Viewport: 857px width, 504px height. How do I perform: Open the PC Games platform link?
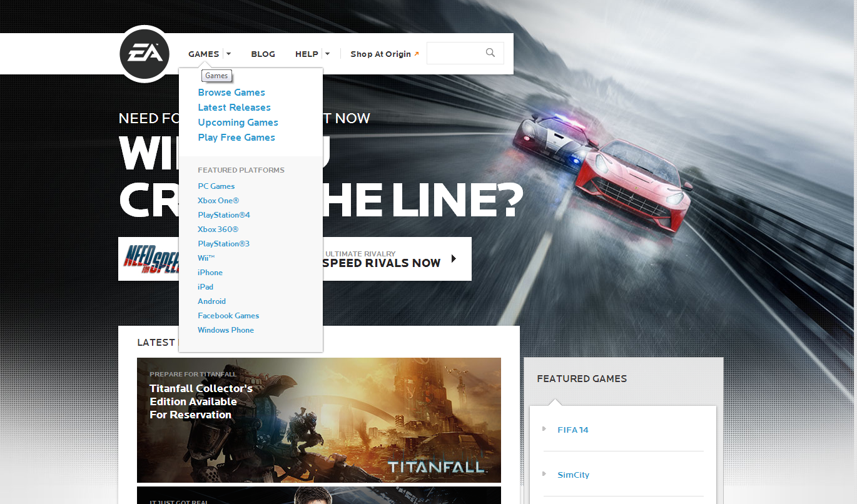[216, 186]
